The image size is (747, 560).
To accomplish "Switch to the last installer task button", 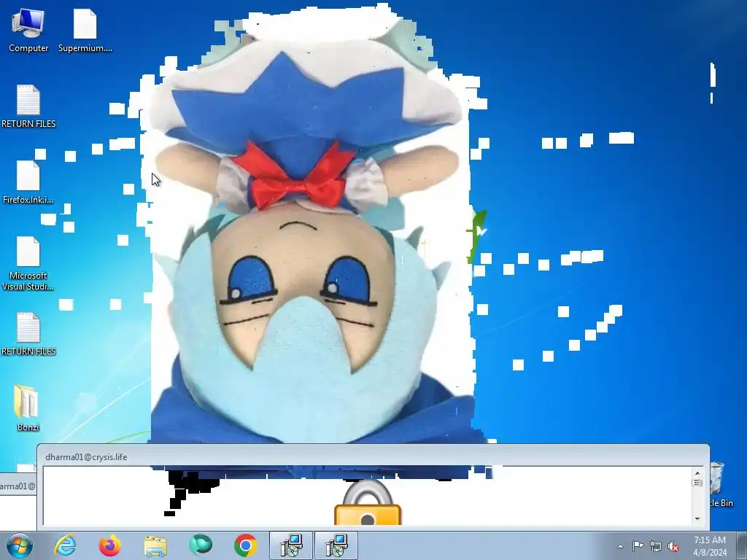I will click(336, 545).
